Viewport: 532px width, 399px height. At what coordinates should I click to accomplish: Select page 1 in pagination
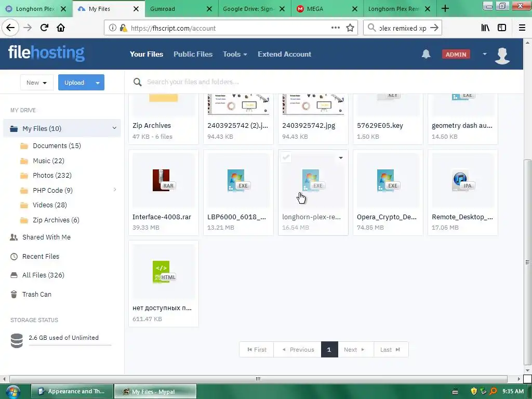[329, 350]
